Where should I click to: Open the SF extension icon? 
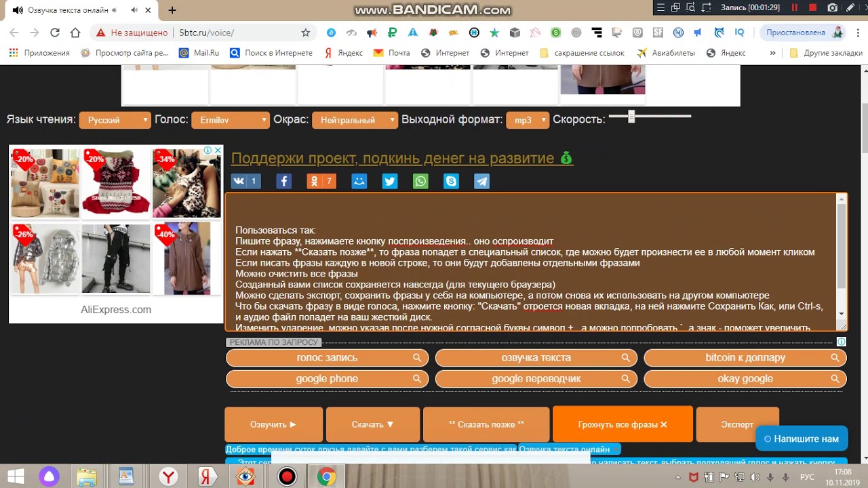pos(658,33)
